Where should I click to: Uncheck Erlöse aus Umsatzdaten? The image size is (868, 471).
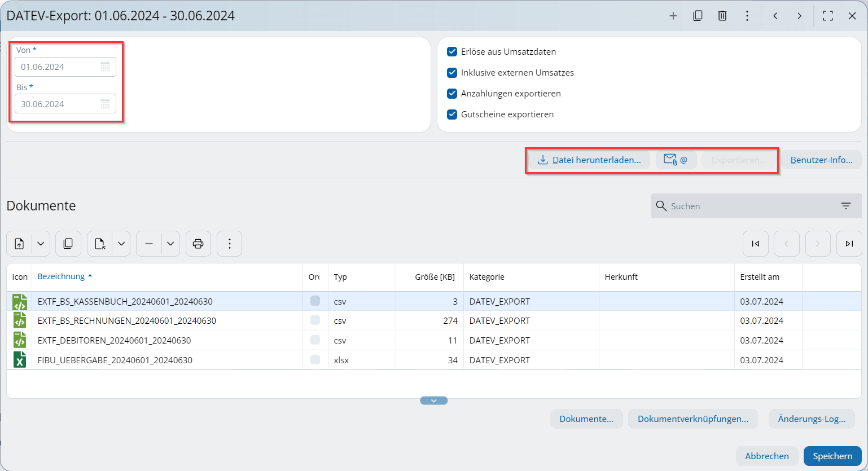(452, 52)
